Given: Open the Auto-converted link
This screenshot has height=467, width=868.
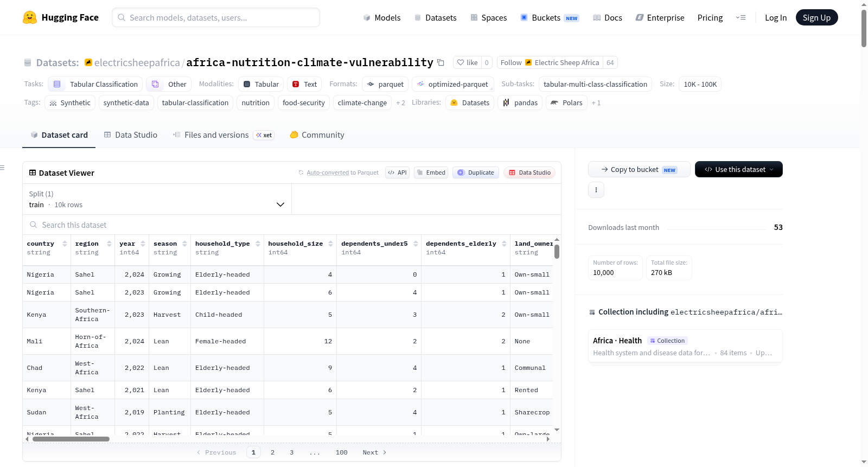Looking at the screenshot, I should click(328, 172).
